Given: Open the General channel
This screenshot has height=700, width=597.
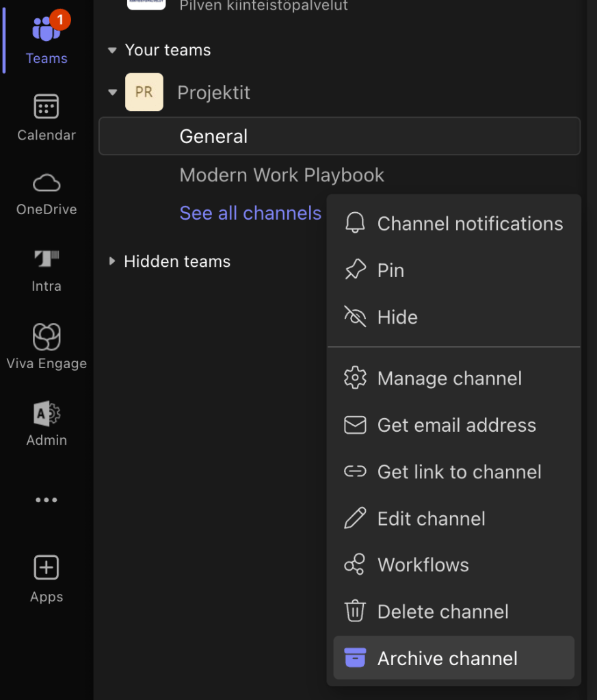Looking at the screenshot, I should pos(213,136).
